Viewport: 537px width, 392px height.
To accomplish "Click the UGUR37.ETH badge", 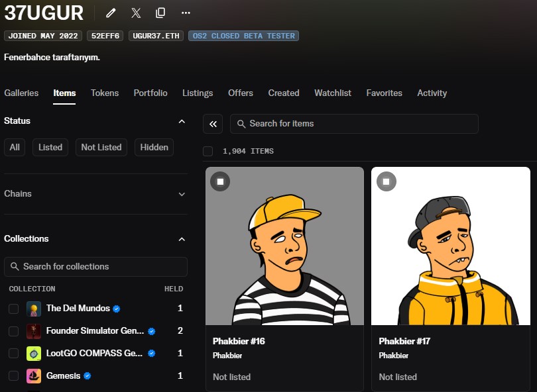I will [x=156, y=36].
